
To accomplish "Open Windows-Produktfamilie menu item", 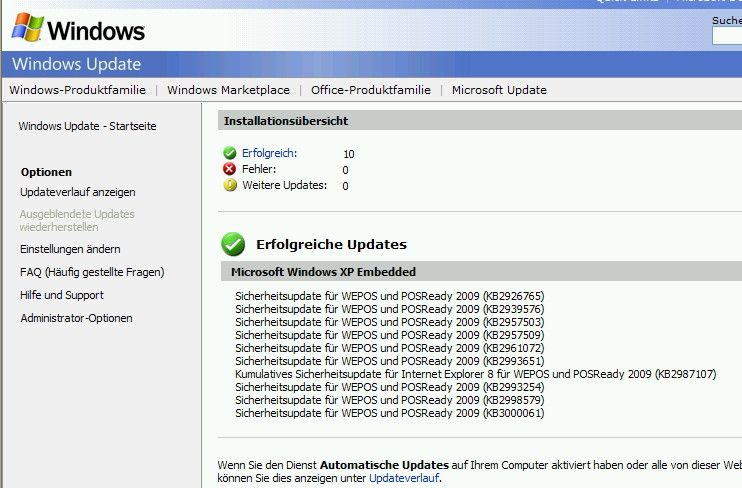I will pos(78,90).
